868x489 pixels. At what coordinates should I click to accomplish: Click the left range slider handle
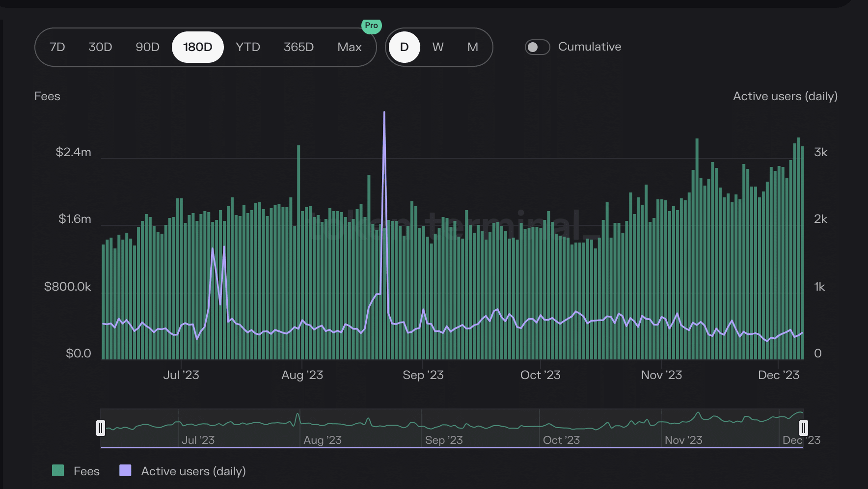[x=101, y=428]
